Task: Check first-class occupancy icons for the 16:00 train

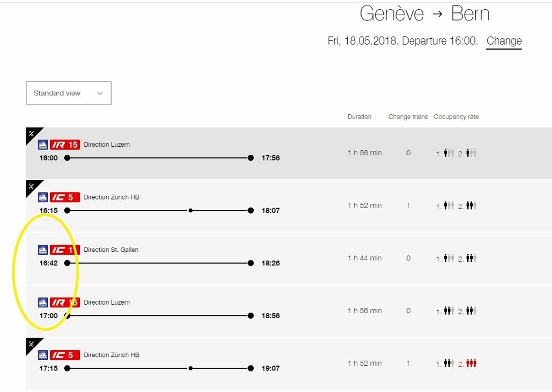Action: point(447,153)
